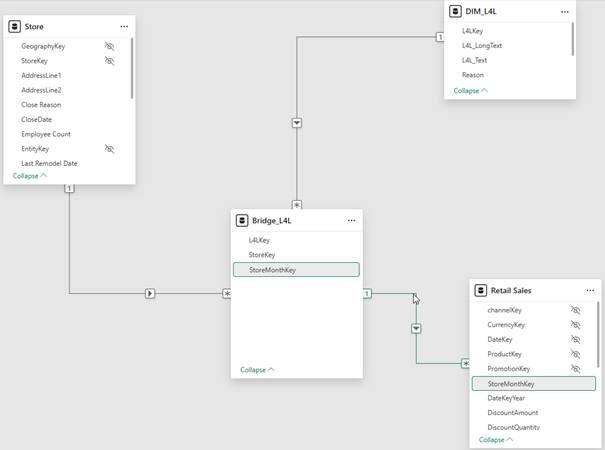
Task: Select StoreMonthKey field in Retail Sales
Action: click(x=534, y=384)
